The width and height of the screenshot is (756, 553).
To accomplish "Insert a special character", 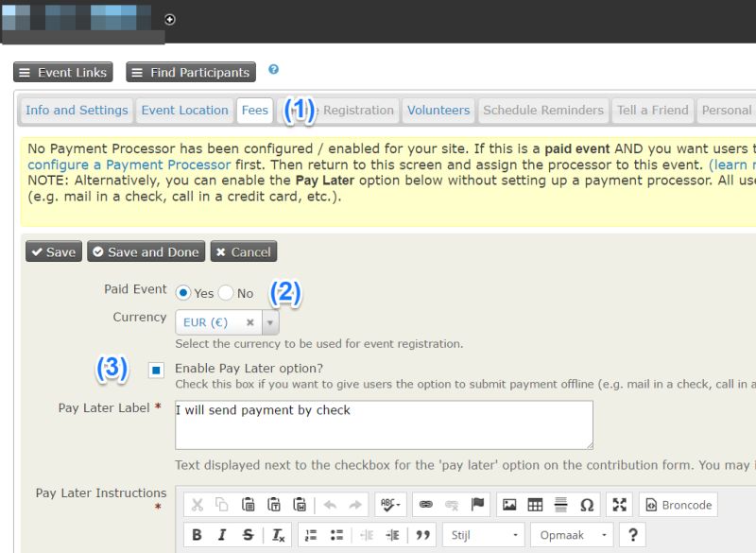I will (x=585, y=505).
